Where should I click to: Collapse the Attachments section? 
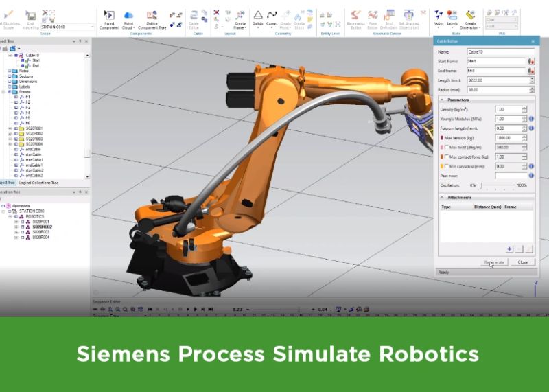tap(442, 198)
